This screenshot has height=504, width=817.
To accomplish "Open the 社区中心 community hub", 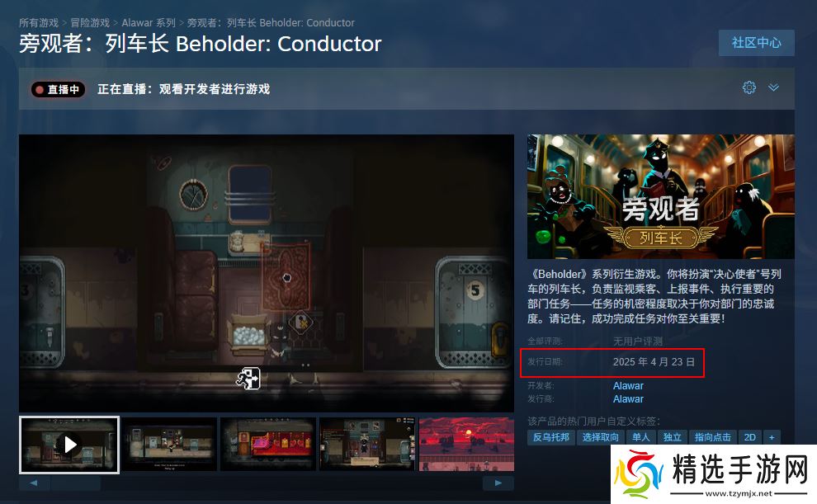I will tap(756, 43).
